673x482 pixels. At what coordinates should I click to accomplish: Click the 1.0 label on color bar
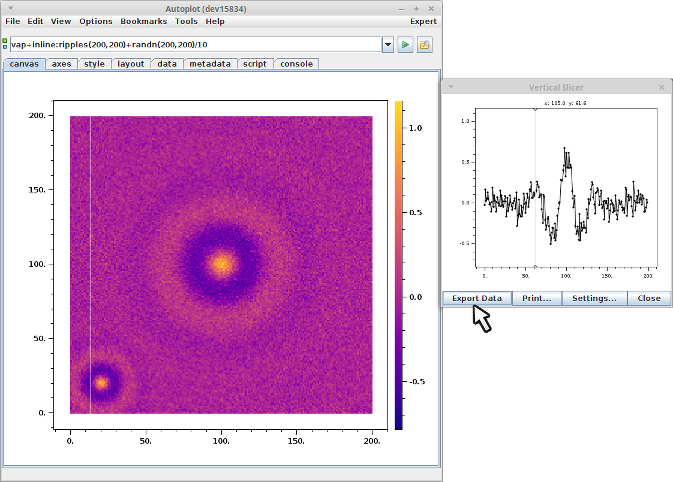(415, 128)
